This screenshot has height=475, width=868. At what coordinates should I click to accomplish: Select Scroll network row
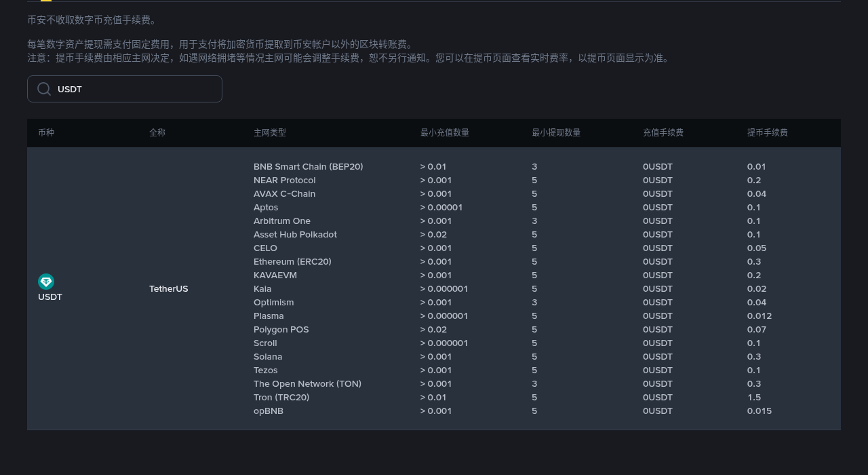[265, 343]
